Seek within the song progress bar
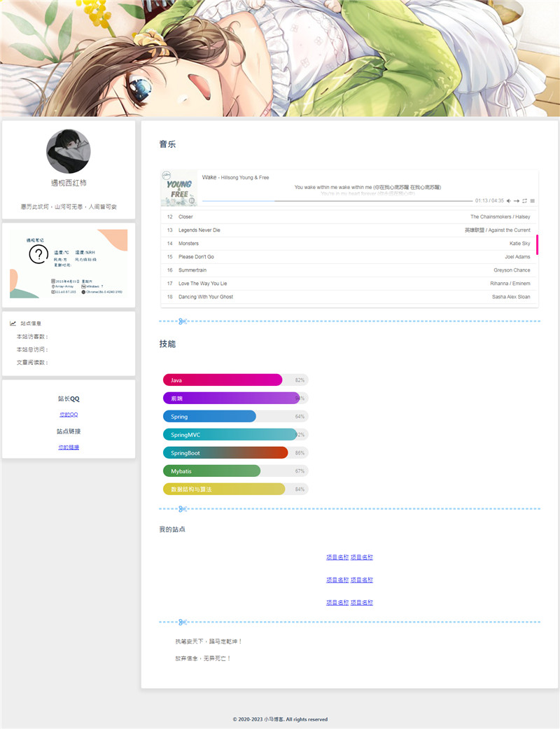Image resolution: width=560 pixels, height=729 pixels. tap(337, 201)
